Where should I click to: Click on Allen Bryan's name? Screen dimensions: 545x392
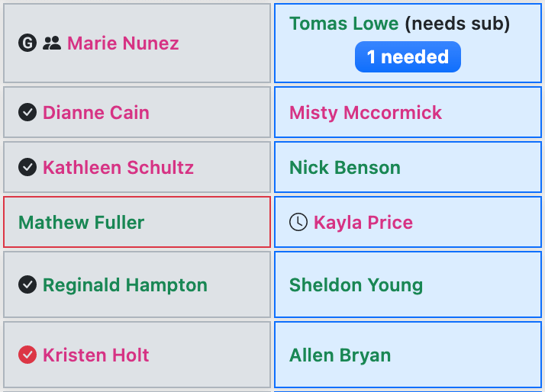click(x=340, y=355)
